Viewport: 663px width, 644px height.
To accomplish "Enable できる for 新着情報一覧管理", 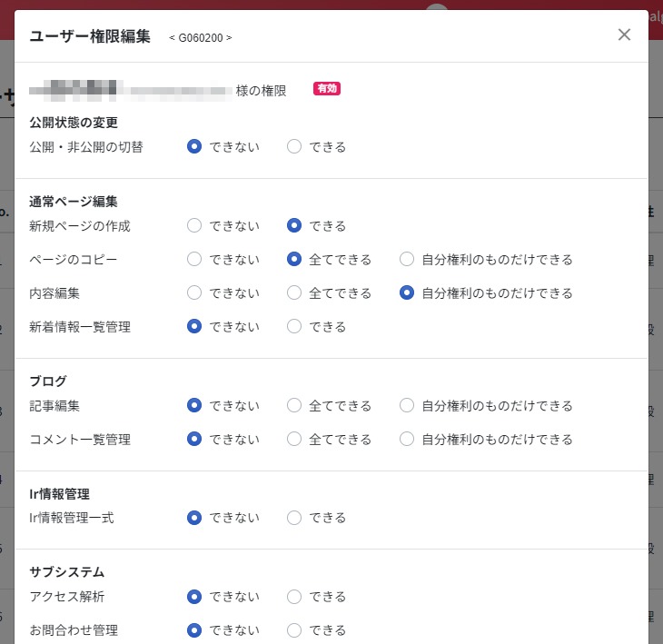I will 294,326.
